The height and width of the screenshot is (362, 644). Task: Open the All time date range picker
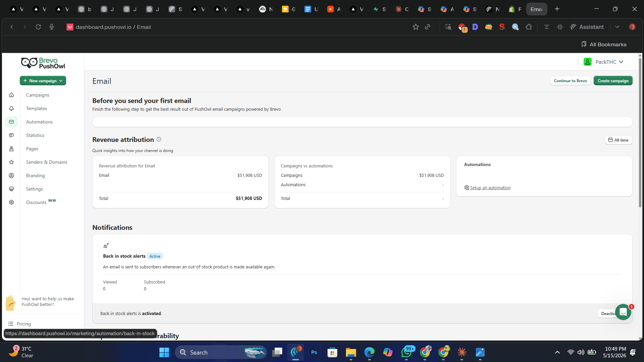click(618, 140)
